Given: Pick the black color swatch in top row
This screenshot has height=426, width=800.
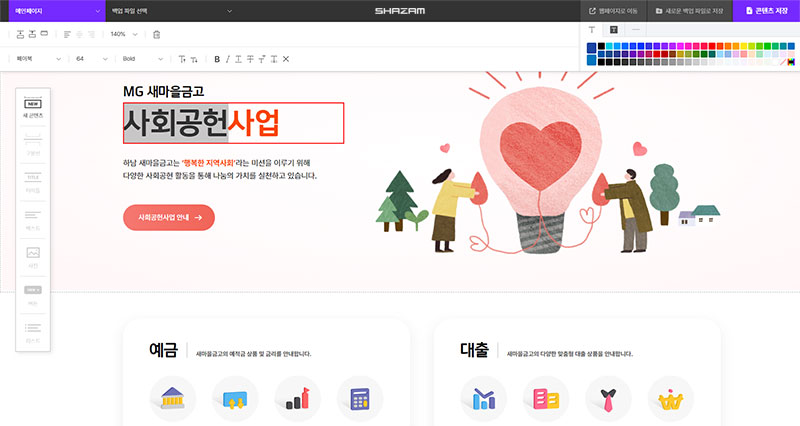Looking at the screenshot, I should (602, 46).
